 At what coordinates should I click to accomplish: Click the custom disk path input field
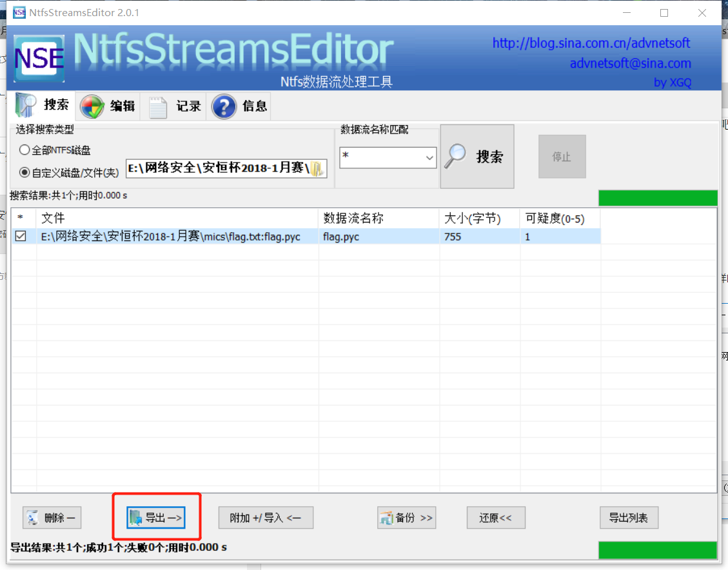coord(218,168)
